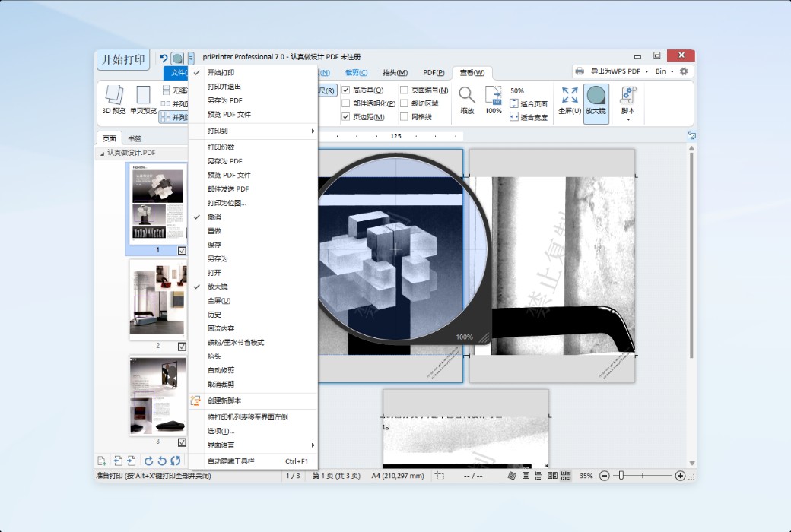Select page 2 thumbnail
Screen dimensions: 791x532
(x=157, y=299)
